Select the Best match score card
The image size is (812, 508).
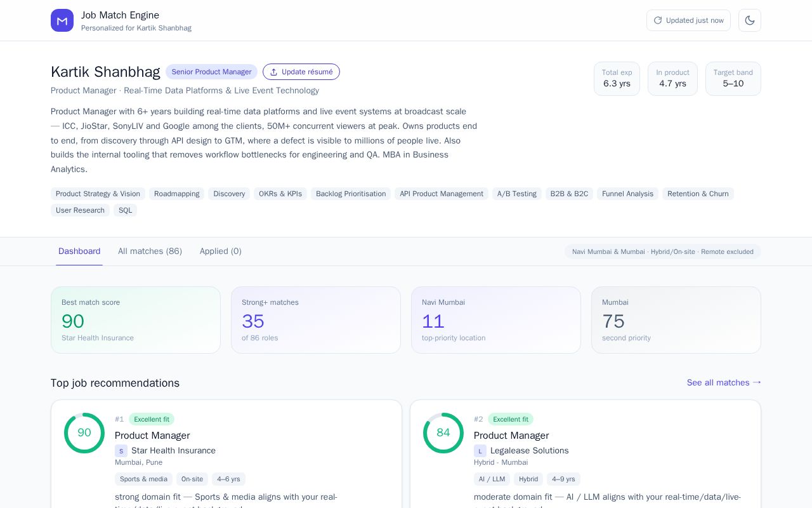(x=136, y=320)
